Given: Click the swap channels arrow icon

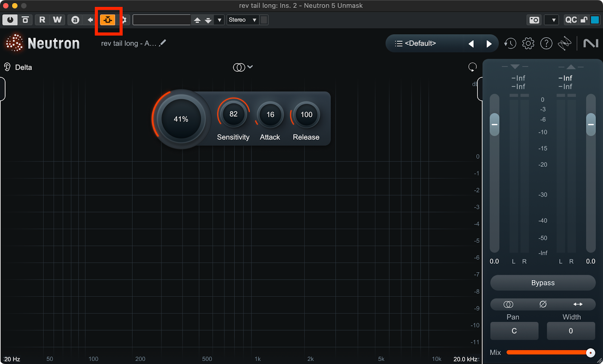Looking at the screenshot, I should (578, 304).
